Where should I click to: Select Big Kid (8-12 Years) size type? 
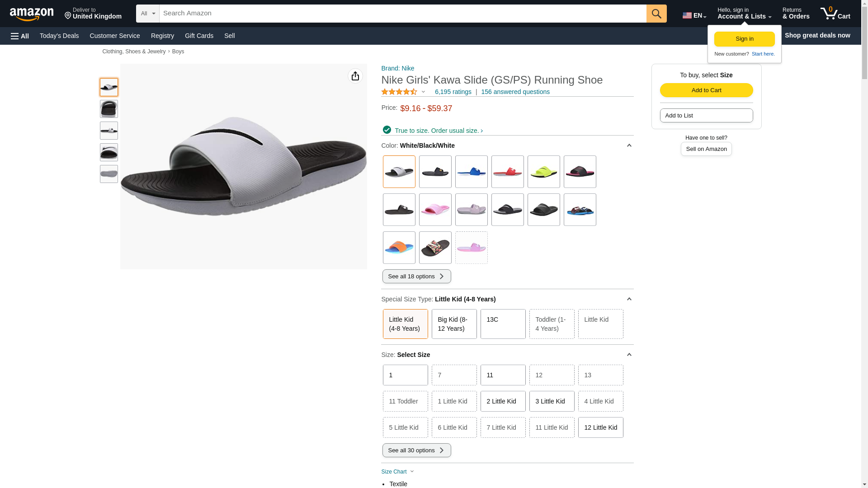tap(454, 324)
